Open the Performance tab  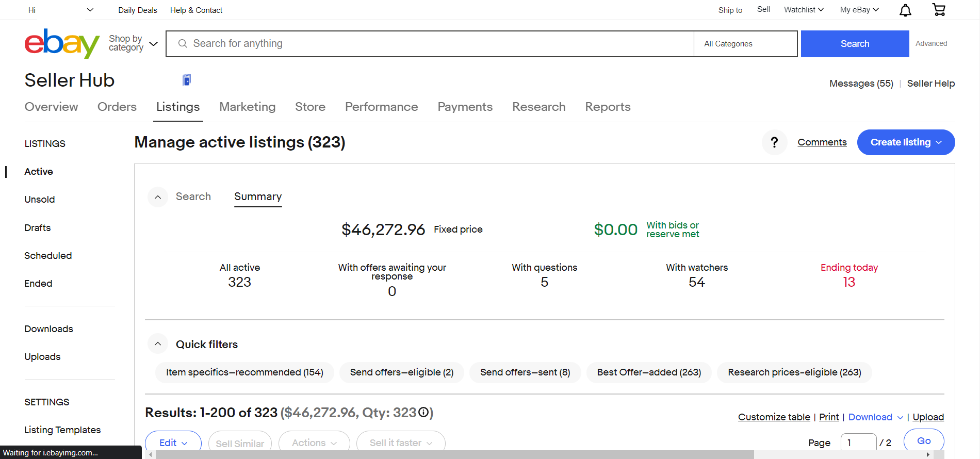(x=382, y=107)
